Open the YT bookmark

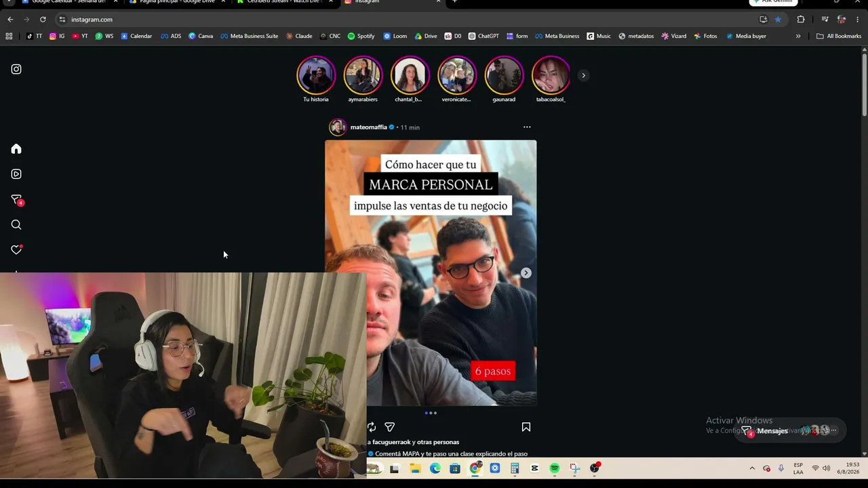[x=80, y=36]
